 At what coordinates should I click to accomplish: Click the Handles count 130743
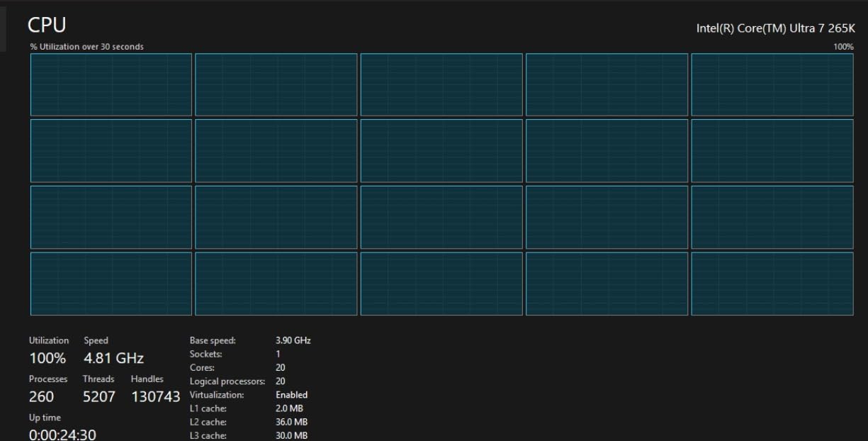tap(156, 397)
